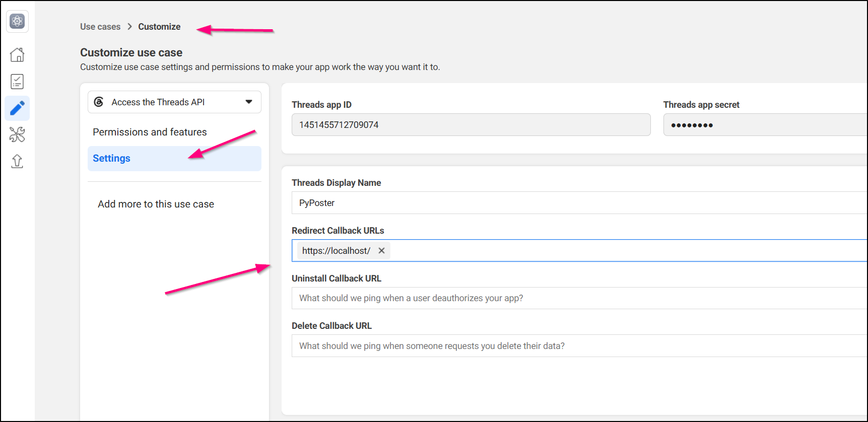The image size is (868, 422).
Task: Click the Threads Display Name label
Action: click(x=336, y=183)
